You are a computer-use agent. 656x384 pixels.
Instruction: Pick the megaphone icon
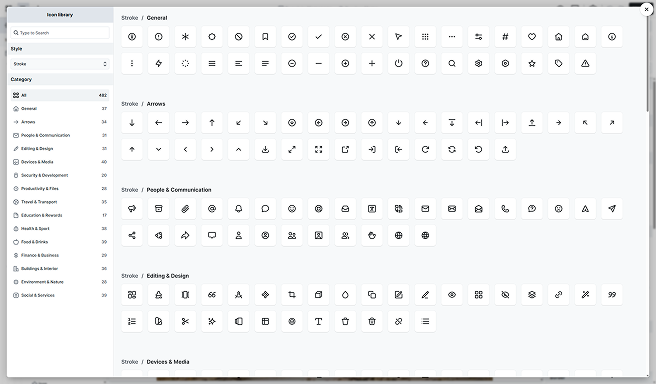coord(132,209)
